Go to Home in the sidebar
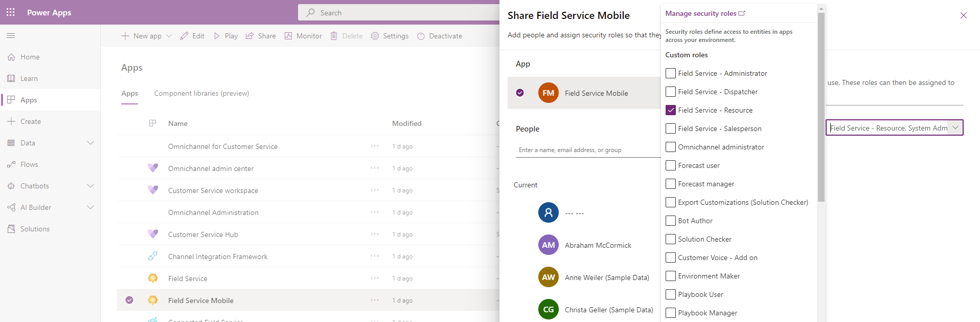Screen dimensions: 980x322 (30, 57)
